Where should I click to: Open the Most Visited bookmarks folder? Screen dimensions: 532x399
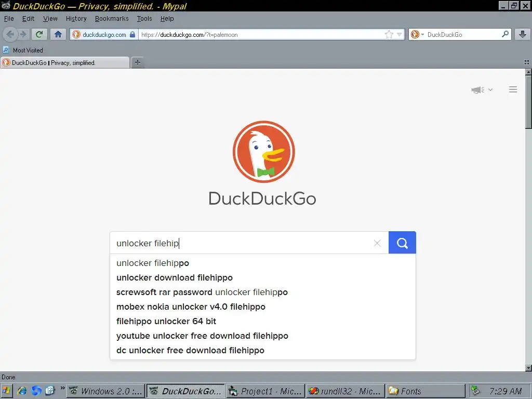[x=23, y=50]
